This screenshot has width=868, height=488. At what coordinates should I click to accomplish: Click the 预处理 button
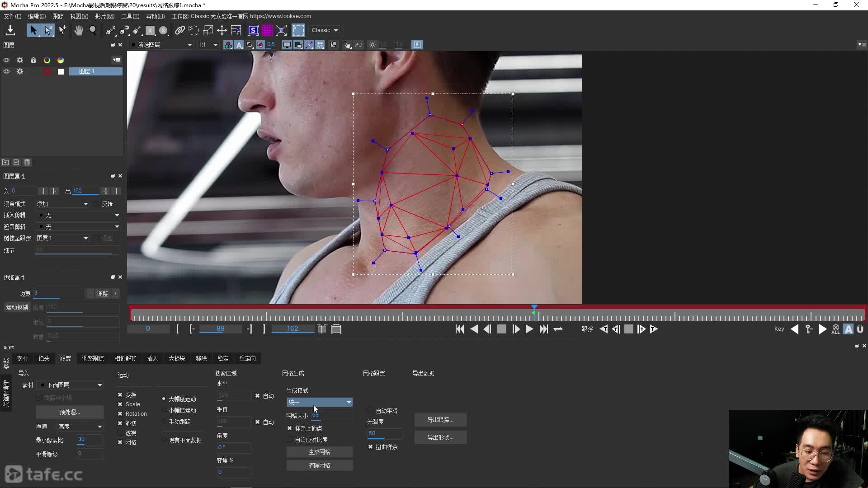click(x=70, y=412)
